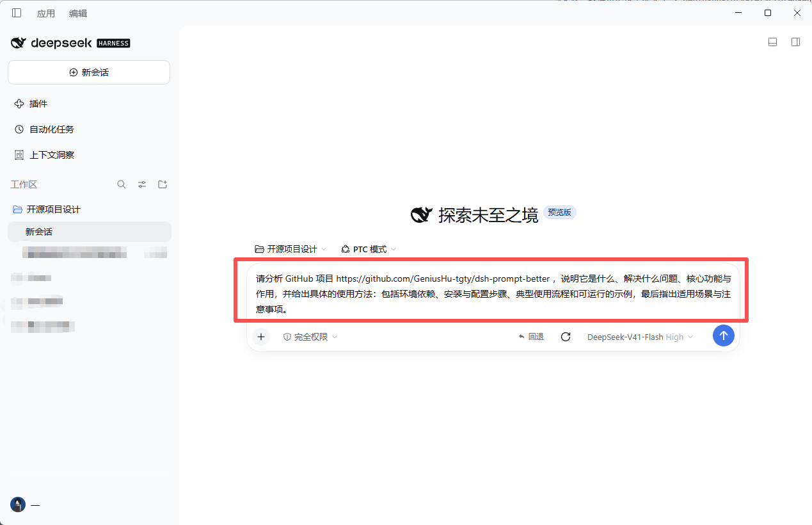
Task: Open the PTC 模式 dropdown
Action: click(369, 249)
